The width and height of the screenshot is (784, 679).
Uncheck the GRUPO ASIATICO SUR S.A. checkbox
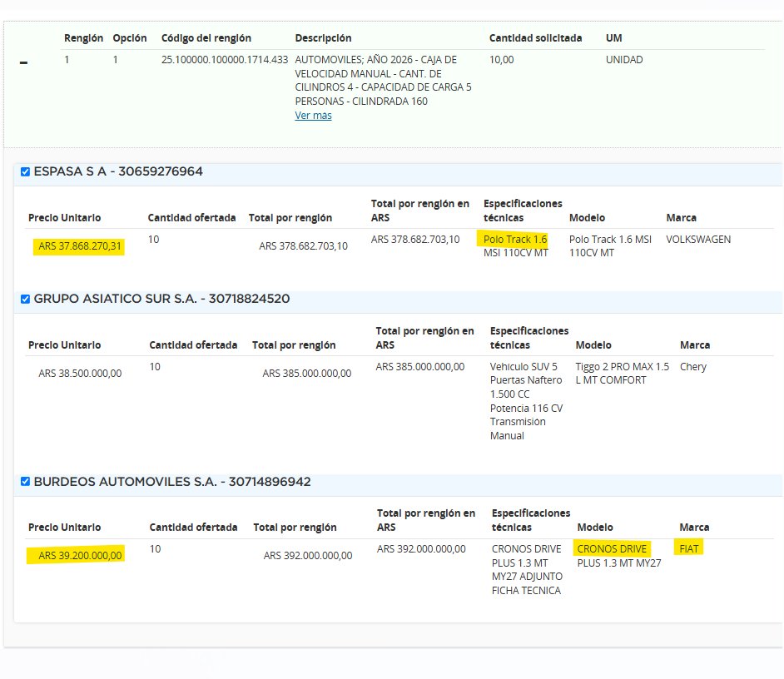25,299
